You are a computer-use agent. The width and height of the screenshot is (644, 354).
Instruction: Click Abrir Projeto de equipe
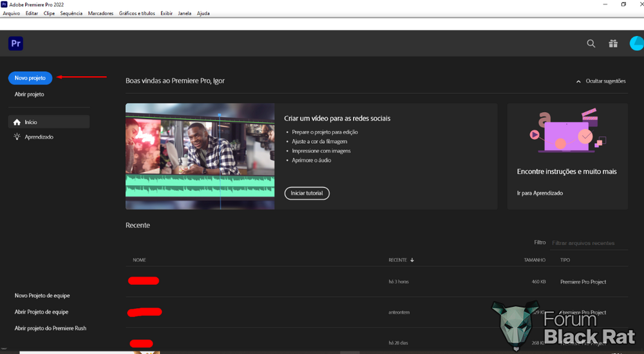pos(41,311)
